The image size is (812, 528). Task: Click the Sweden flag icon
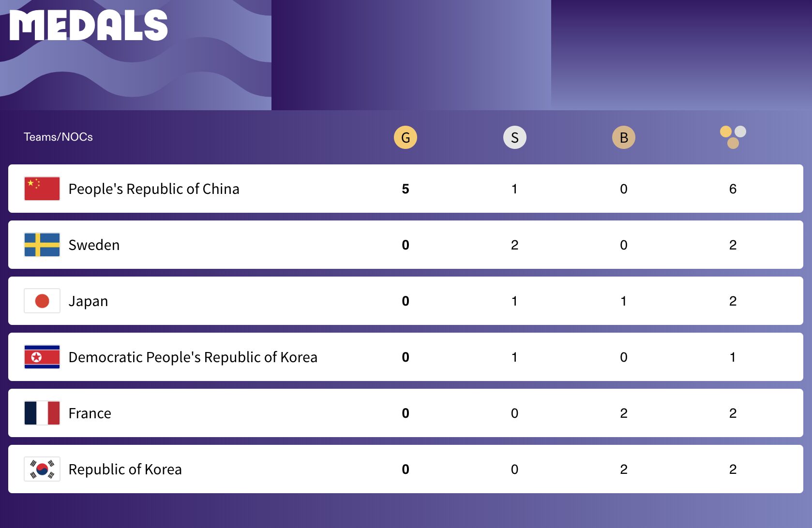point(42,245)
